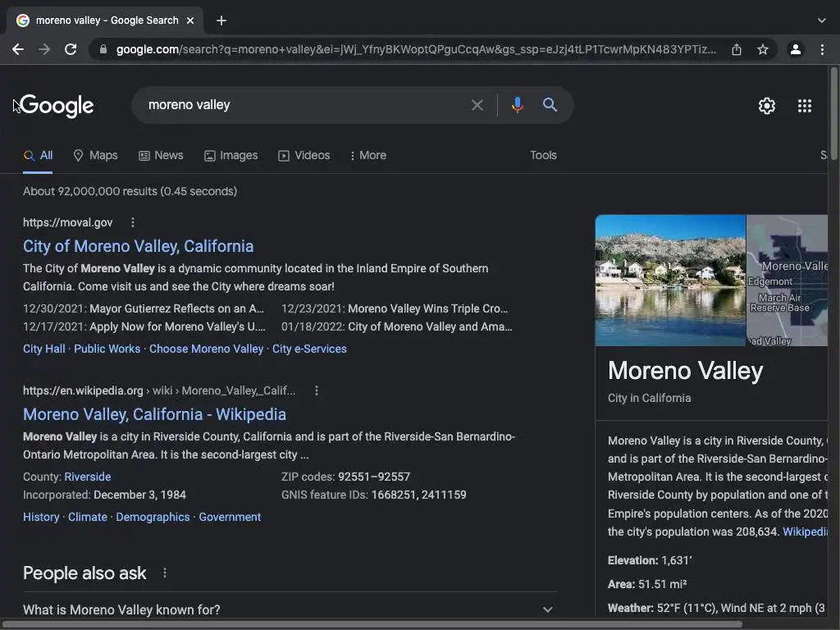Viewport: 840px width, 630px height.
Task: Open the City Hall sitelink
Action: (x=44, y=349)
